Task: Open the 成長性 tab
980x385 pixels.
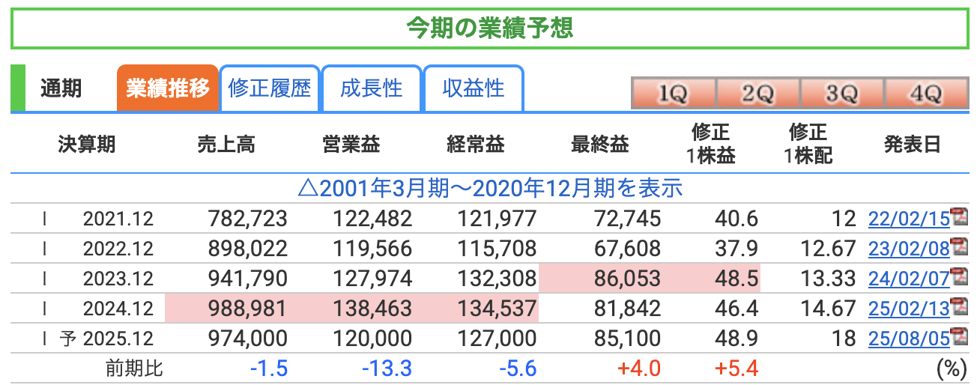Action: point(372,88)
